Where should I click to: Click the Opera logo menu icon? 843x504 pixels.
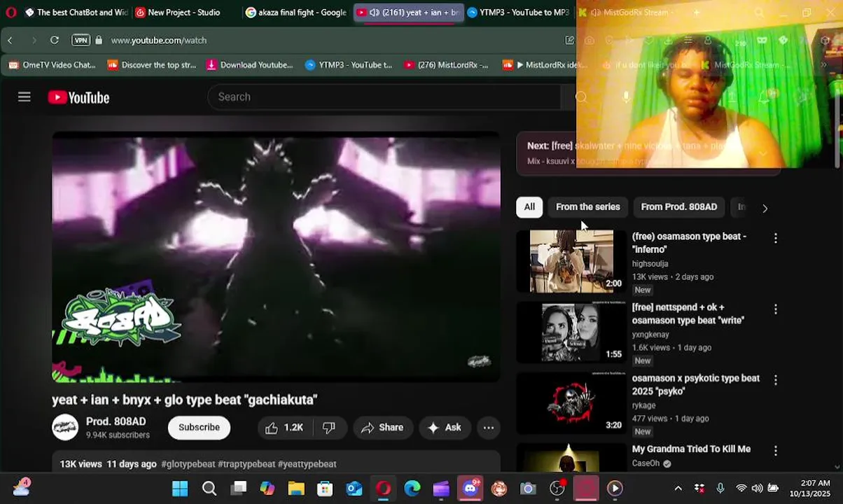(x=11, y=13)
